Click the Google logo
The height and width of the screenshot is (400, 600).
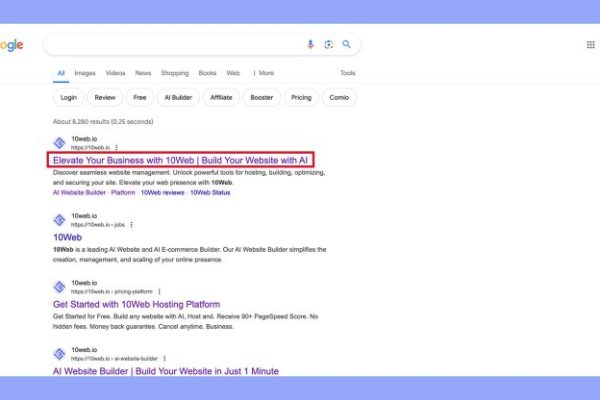12,45
